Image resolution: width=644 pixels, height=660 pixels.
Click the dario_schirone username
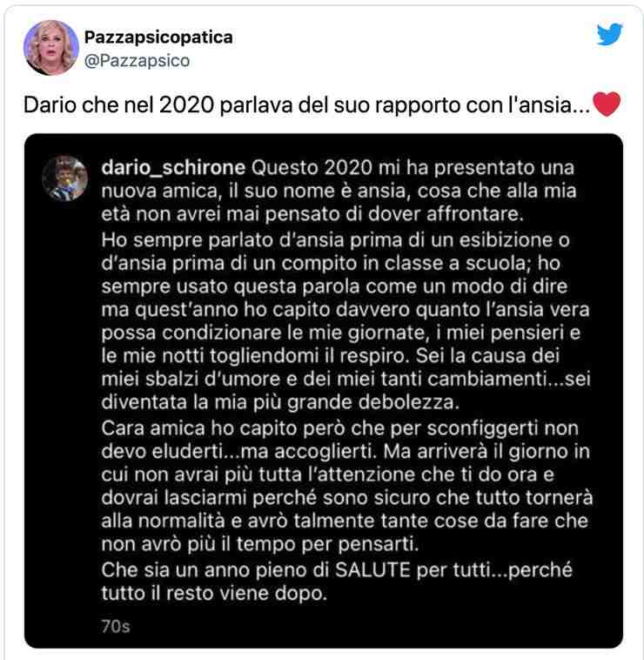coord(173,167)
